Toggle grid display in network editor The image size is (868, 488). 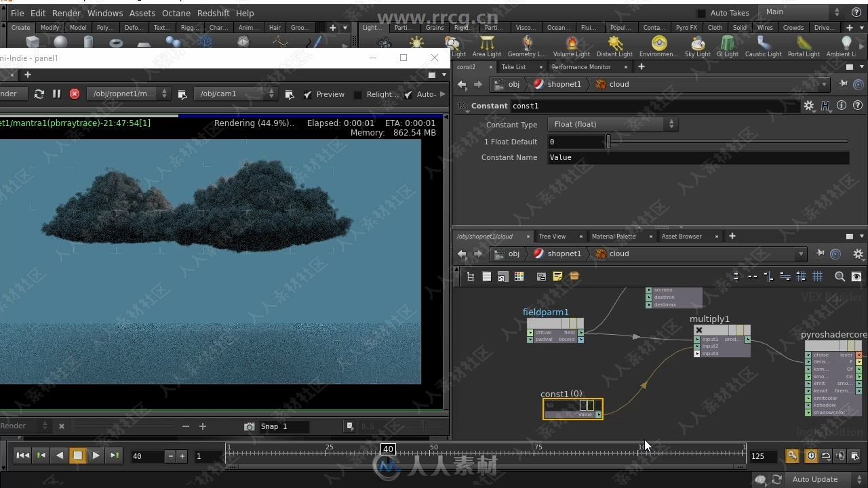[x=818, y=277]
